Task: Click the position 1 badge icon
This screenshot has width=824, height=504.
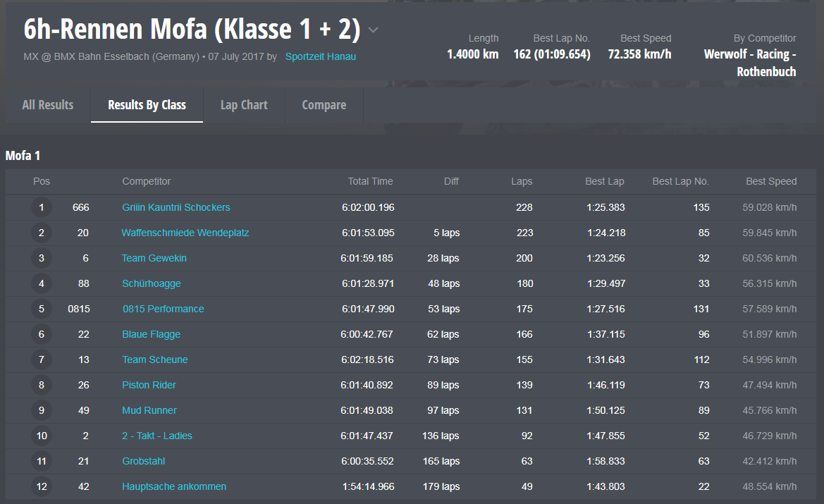Action: [42, 207]
